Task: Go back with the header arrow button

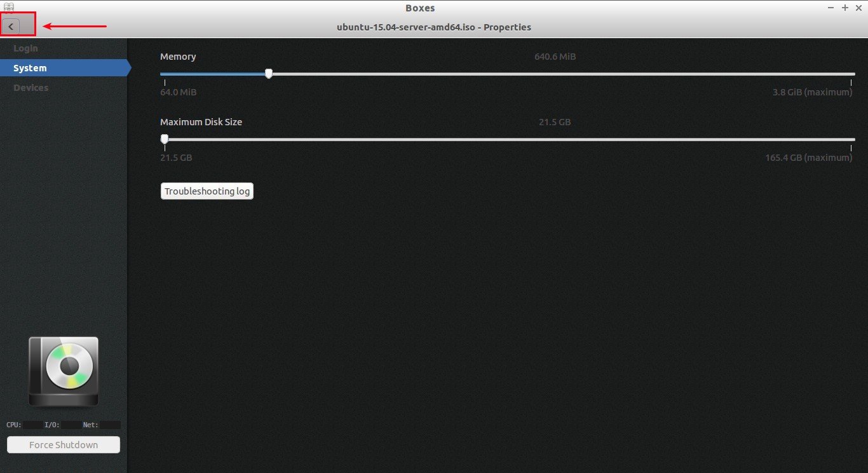Action: (11, 27)
